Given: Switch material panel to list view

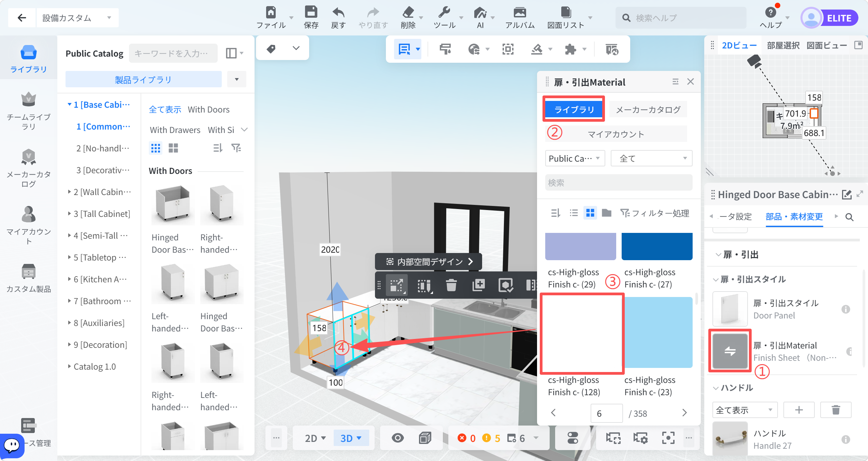Looking at the screenshot, I should click(x=574, y=213).
